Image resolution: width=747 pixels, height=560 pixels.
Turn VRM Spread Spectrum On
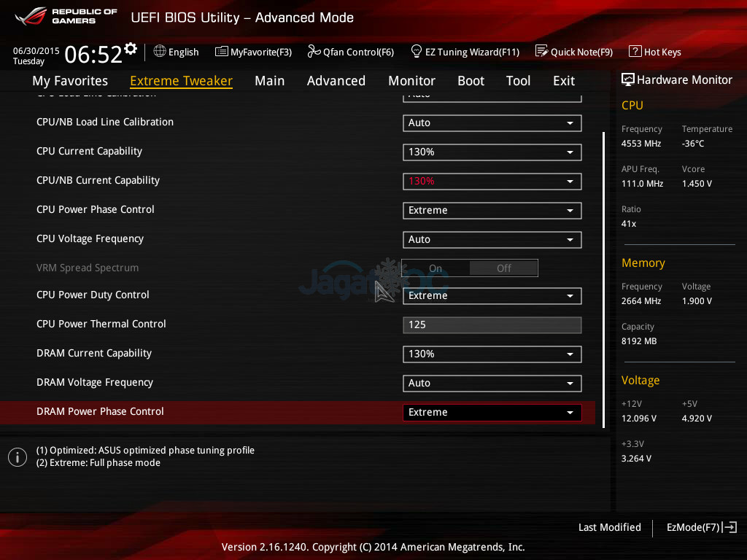pyautogui.click(x=436, y=268)
